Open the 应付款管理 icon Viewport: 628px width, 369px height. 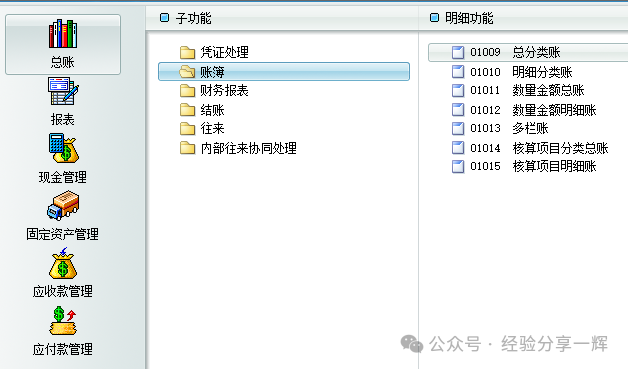pos(63,321)
